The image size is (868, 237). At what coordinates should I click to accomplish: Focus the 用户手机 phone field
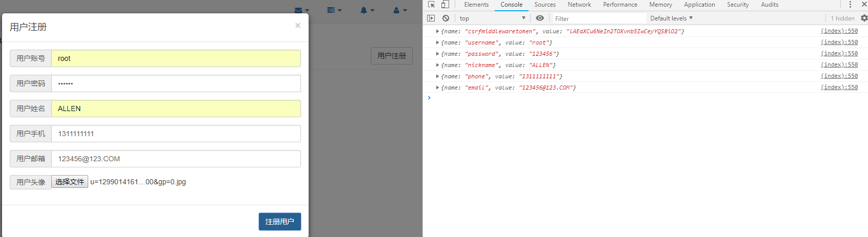coord(176,134)
